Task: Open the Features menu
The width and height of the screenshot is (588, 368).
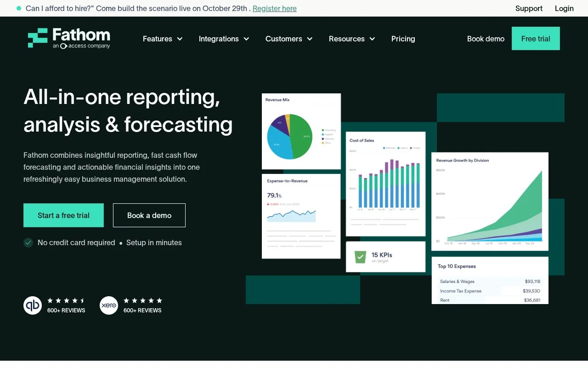Action: 163,39
